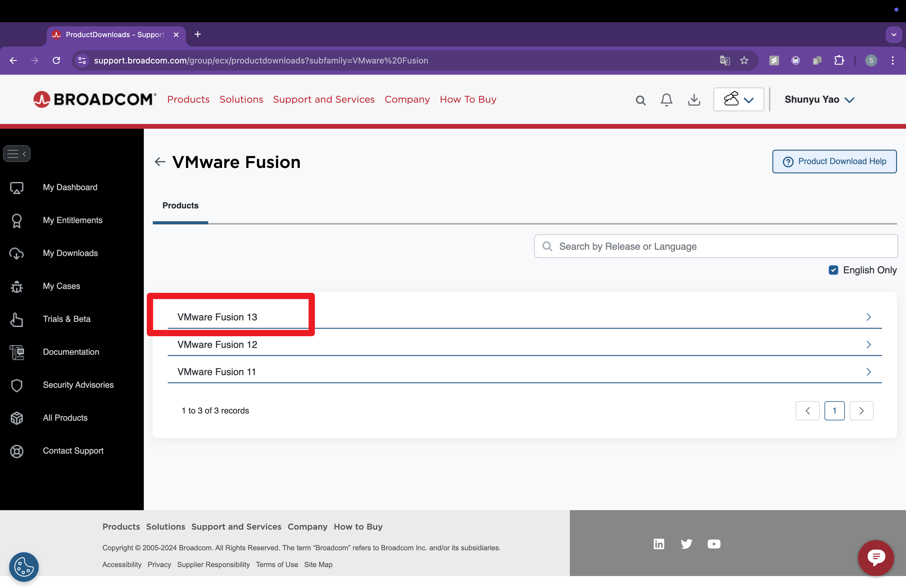Open VMware Fusion 11 product entry
The height and width of the screenshot is (588, 906).
coord(217,372)
